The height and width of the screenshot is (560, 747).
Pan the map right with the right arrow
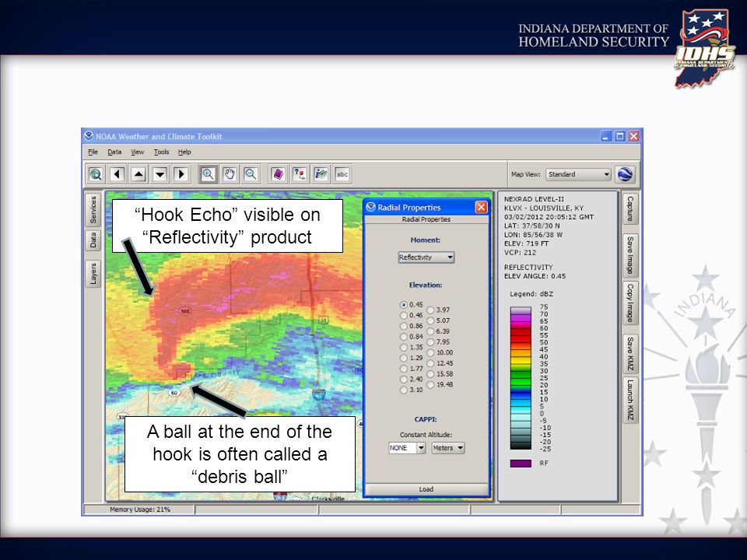point(181,174)
